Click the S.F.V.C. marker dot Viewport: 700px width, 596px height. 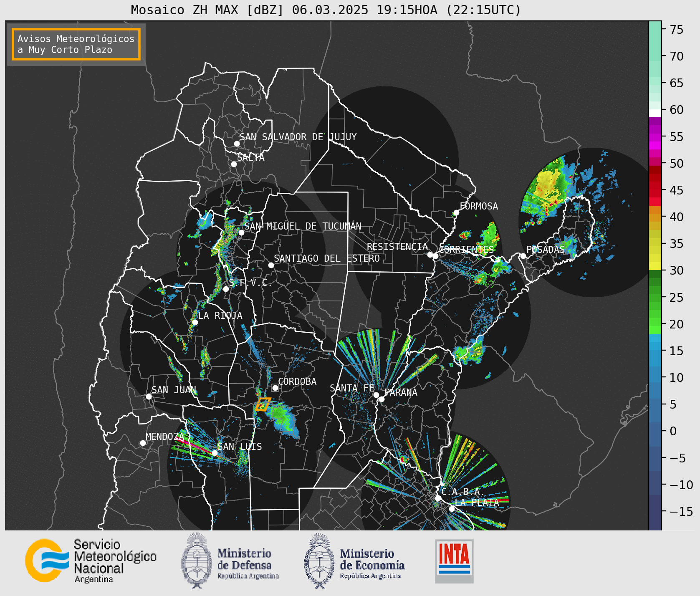(226, 289)
